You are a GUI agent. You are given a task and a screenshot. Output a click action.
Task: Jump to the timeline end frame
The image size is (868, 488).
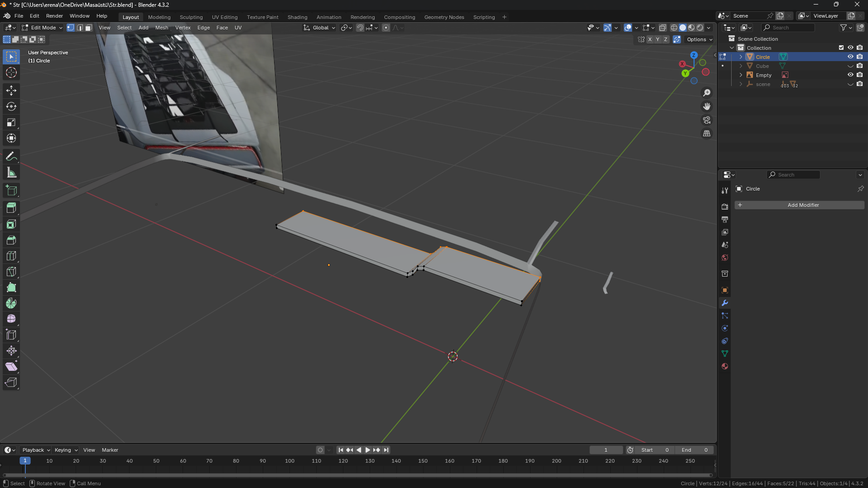point(386,450)
